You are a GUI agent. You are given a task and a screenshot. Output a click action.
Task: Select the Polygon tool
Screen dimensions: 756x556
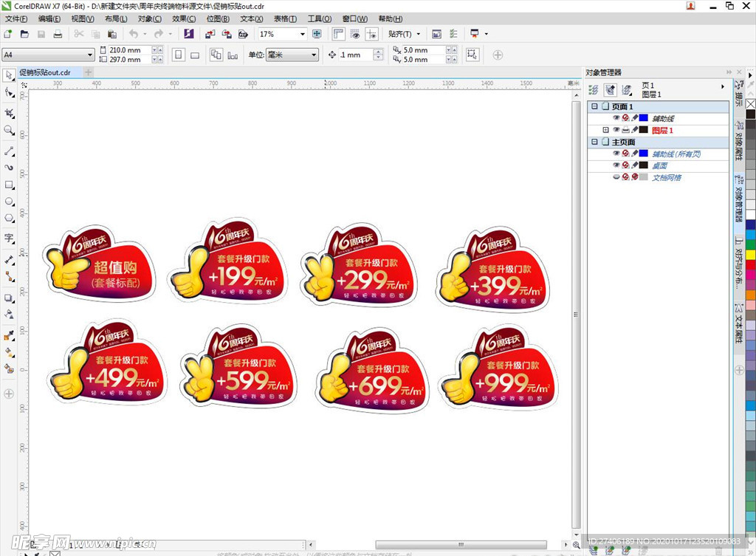click(x=9, y=219)
